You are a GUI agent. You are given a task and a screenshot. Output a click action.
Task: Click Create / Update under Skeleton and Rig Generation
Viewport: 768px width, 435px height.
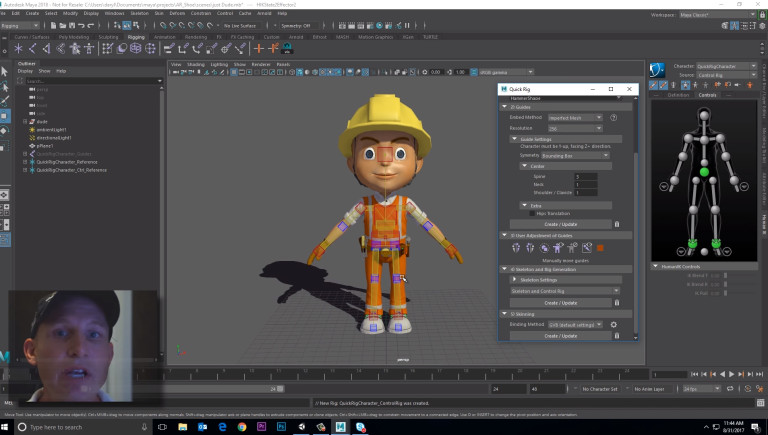click(561, 303)
